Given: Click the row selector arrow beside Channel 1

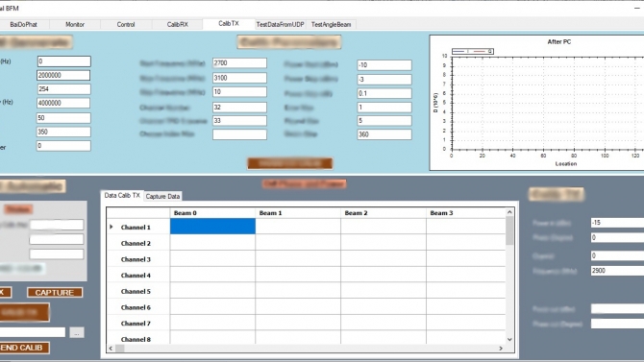Looking at the screenshot, I should point(111,227).
